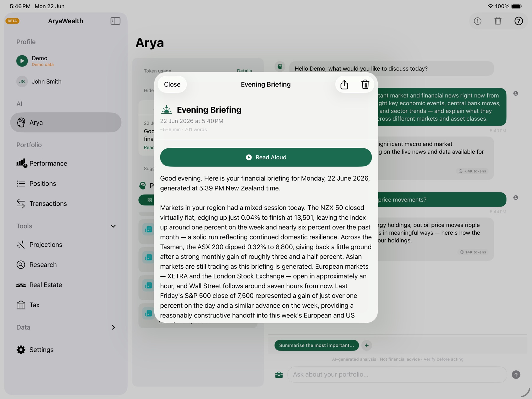Tap the briefcase portfolio icon near input
The image size is (532, 399).
(x=279, y=375)
